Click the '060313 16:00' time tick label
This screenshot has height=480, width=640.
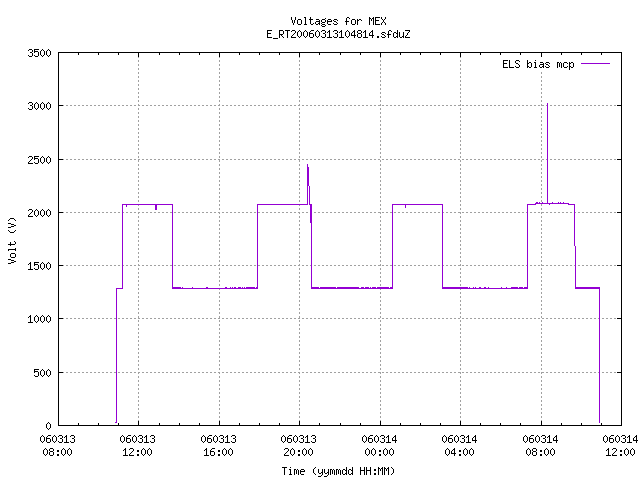pos(218,446)
